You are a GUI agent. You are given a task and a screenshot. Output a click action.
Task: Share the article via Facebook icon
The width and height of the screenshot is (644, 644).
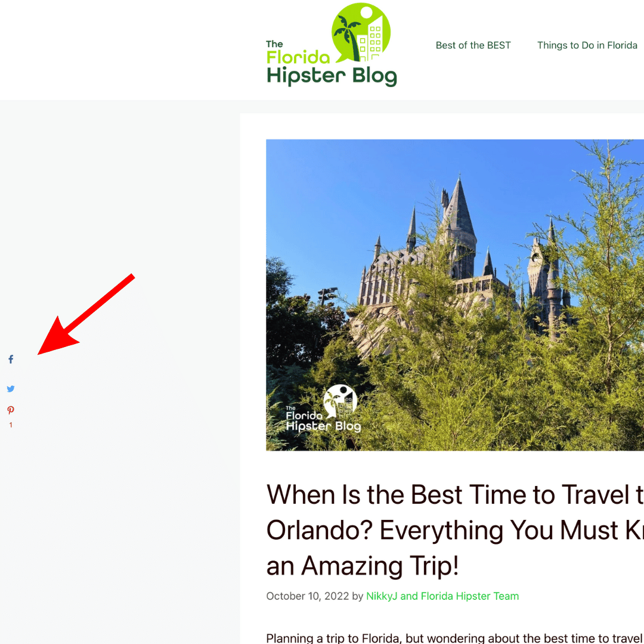point(11,360)
